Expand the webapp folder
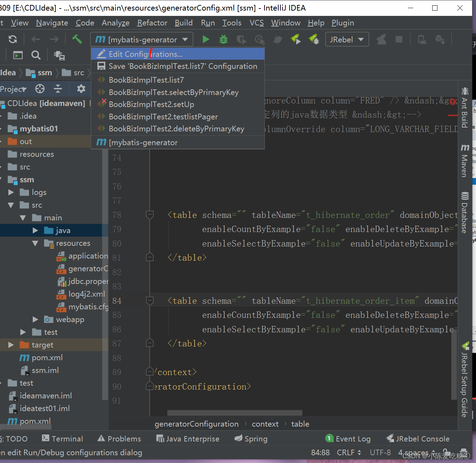476x463 pixels. point(35,320)
